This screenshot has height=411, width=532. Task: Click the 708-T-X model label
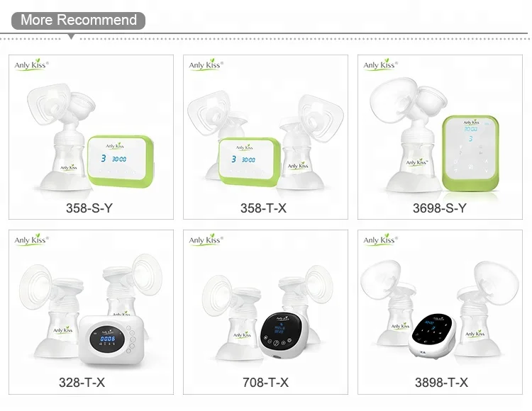pos(265,383)
